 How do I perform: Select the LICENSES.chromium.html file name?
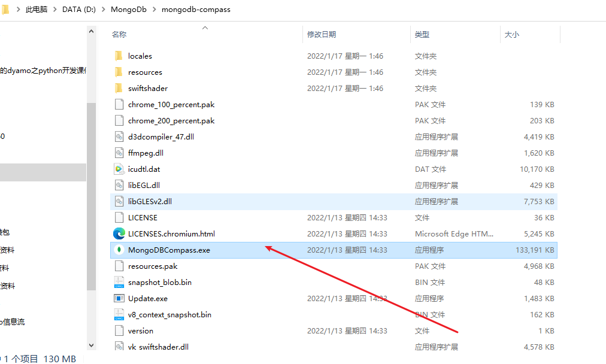171,233
